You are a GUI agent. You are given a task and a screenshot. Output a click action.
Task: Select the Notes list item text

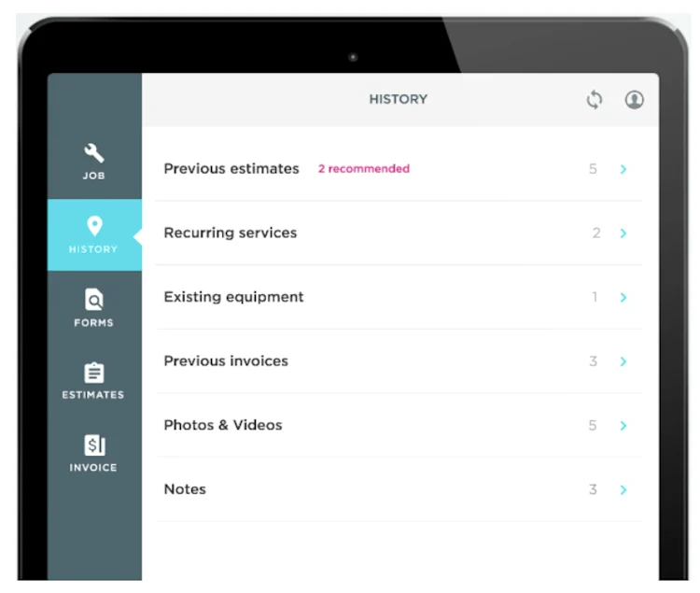(185, 489)
